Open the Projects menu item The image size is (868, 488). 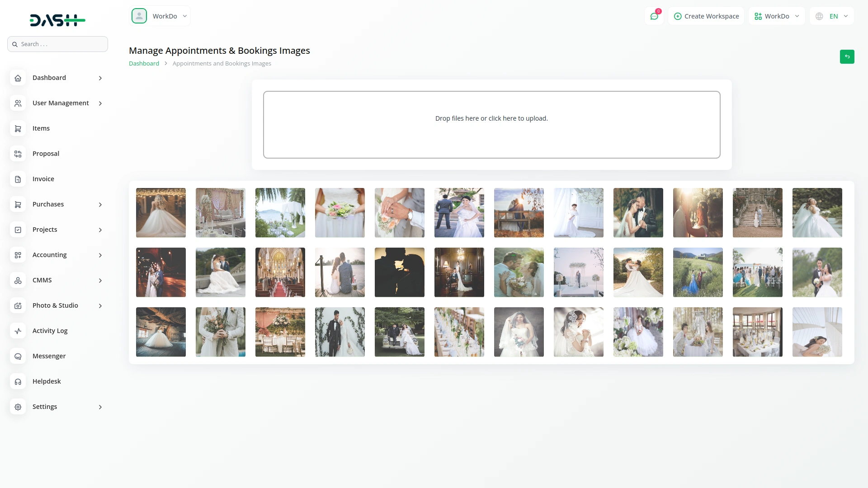click(45, 230)
